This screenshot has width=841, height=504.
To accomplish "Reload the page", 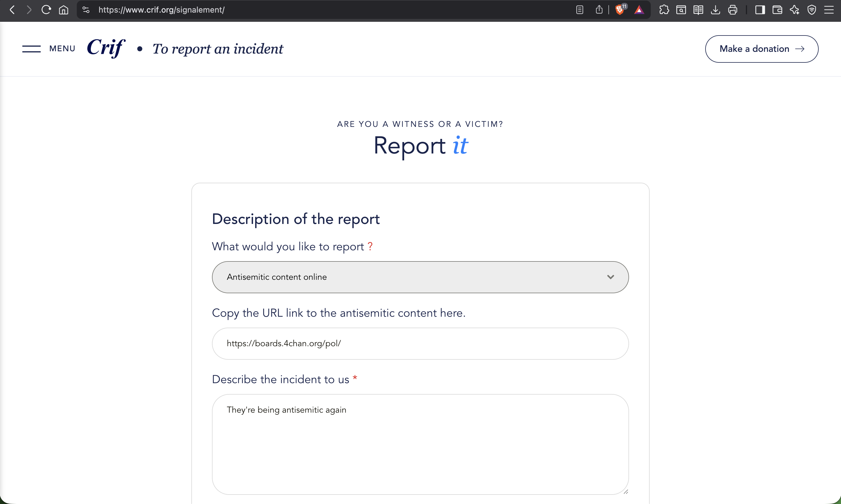I will coord(46,10).
